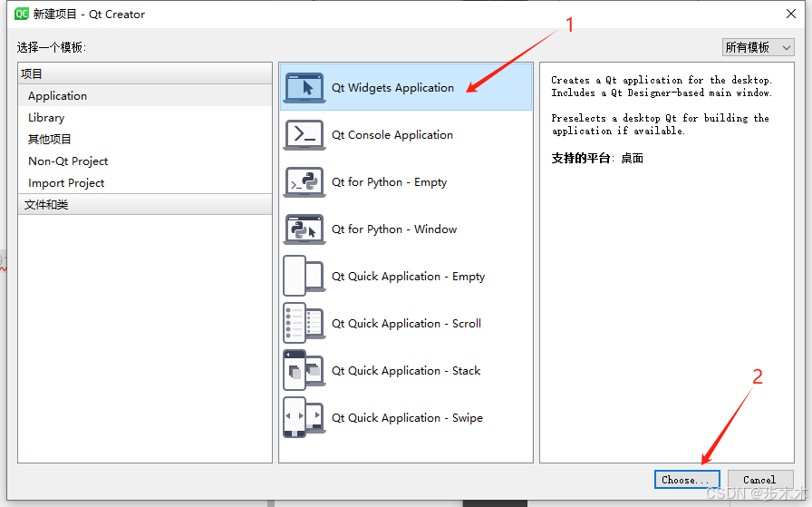Select the Import Project category
Image resolution: width=812 pixels, height=507 pixels.
[x=145, y=183]
